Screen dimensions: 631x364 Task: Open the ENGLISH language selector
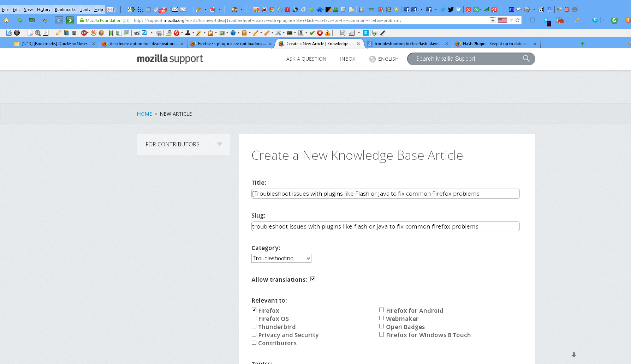click(384, 59)
